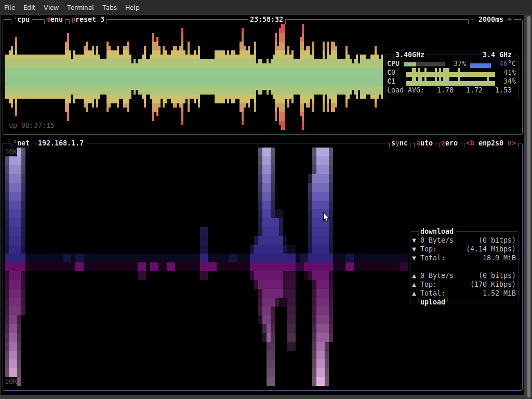The image size is (532, 399).
Task: Click the enp2s0 interface name
Action: [x=491, y=143]
